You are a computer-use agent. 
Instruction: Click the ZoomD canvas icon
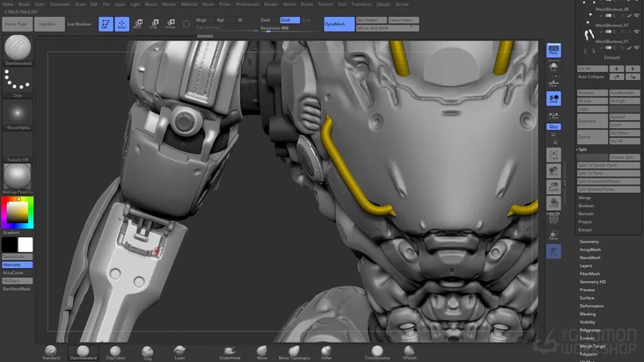(x=553, y=187)
